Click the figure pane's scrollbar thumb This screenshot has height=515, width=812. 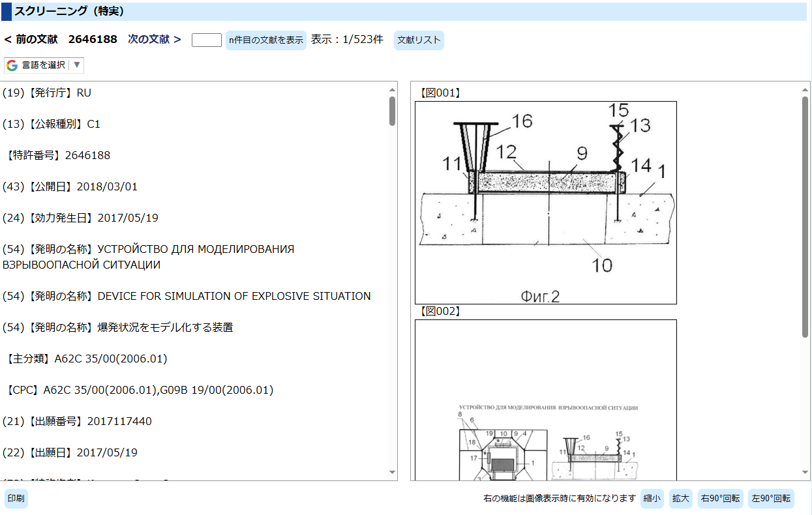[x=805, y=215]
